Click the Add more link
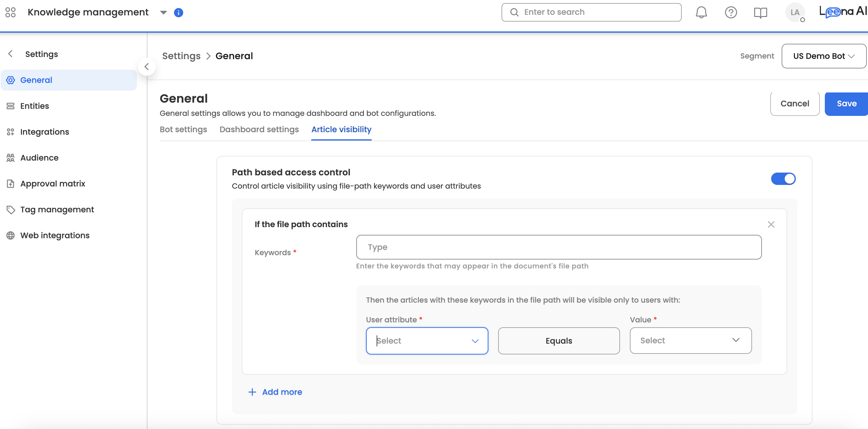 click(275, 392)
